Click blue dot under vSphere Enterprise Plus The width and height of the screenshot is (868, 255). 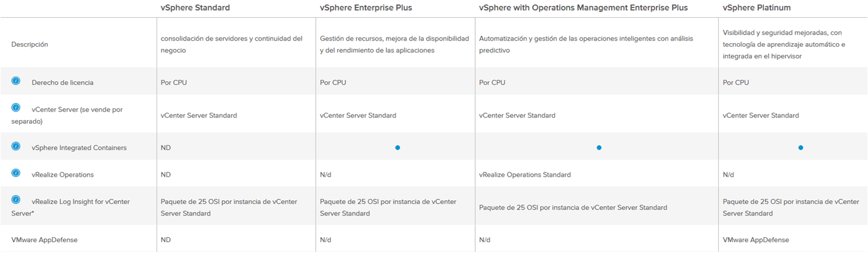tap(398, 148)
